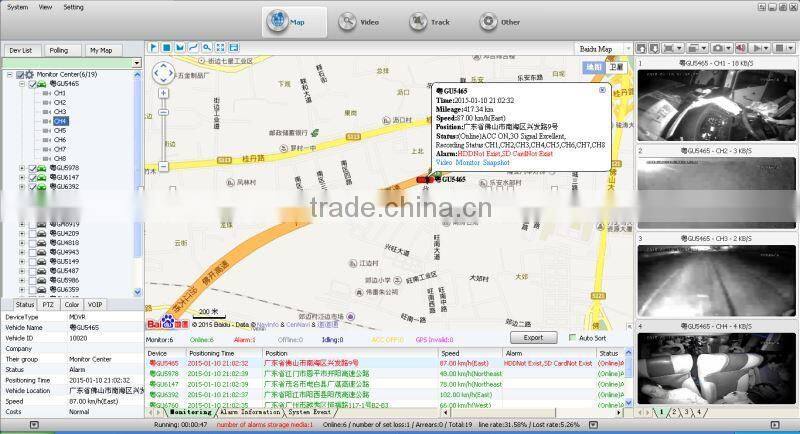The image size is (800, 434).
Task: Select the draw line tool in map toolbar
Action: coord(193,47)
